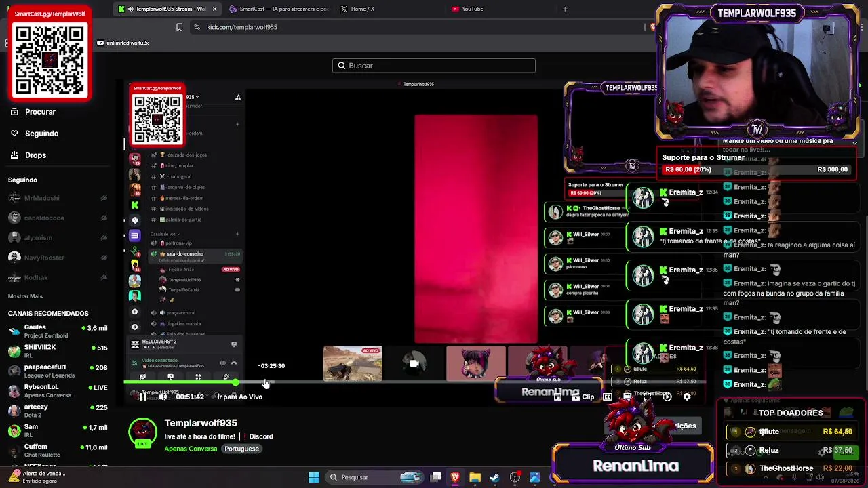Click the RybsonLoL channel avatar
Screen dimensions: 868x488
pyautogui.click(x=14, y=390)
